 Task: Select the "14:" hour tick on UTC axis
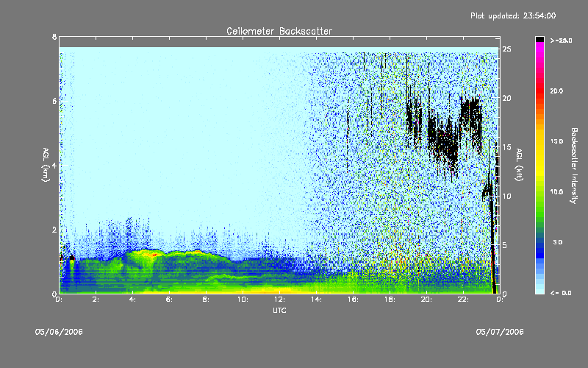pyautogui.click(x=316, y=300)
